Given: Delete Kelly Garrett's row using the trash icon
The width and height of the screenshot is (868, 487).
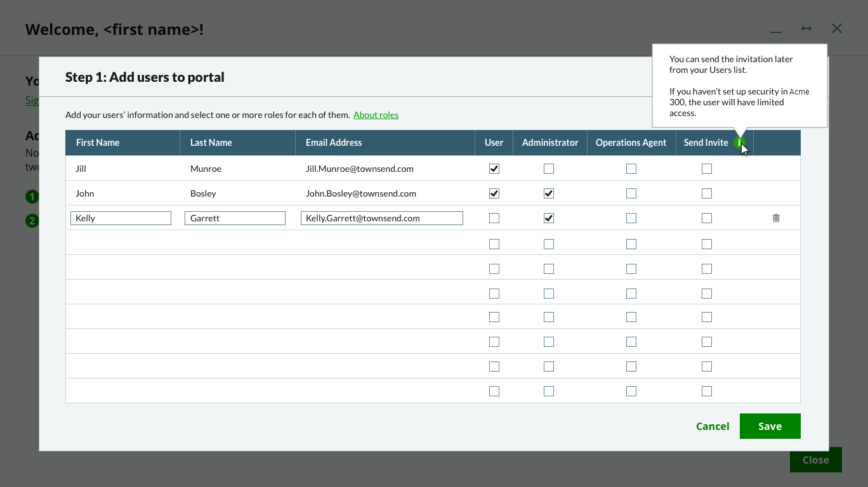Looking at the screenshot, I should tap(775, 218).
